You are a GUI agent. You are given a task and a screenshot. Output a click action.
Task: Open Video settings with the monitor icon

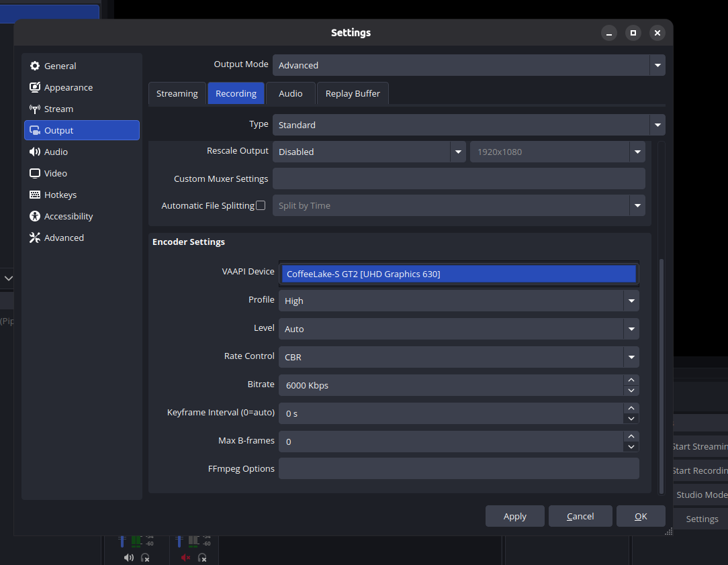click(x=82, y=173)
